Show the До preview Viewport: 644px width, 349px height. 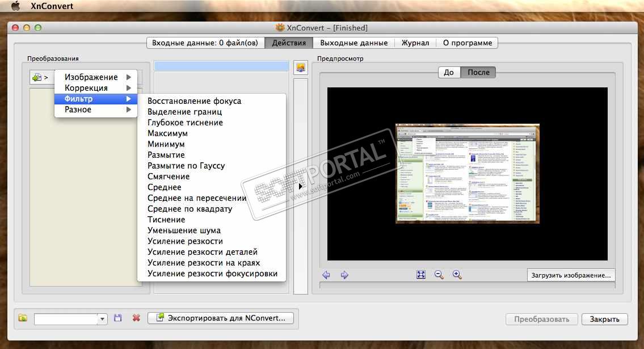tap(449, 72)
